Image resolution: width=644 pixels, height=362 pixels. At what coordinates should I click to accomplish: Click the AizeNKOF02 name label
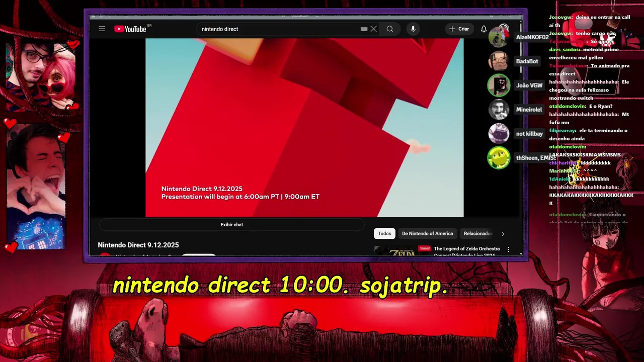click(x=532, y=37)
